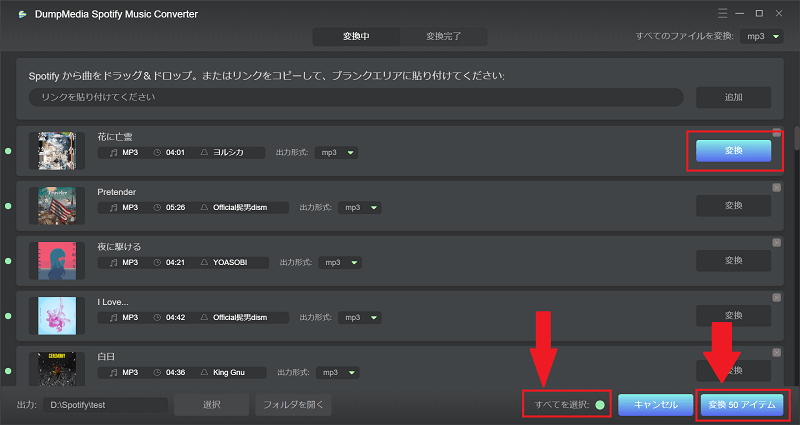This screenshot has width=800, height=425.
Task: Open the すべてのファイルを変換 mp3 format dropdown
Action: [762, 36]
